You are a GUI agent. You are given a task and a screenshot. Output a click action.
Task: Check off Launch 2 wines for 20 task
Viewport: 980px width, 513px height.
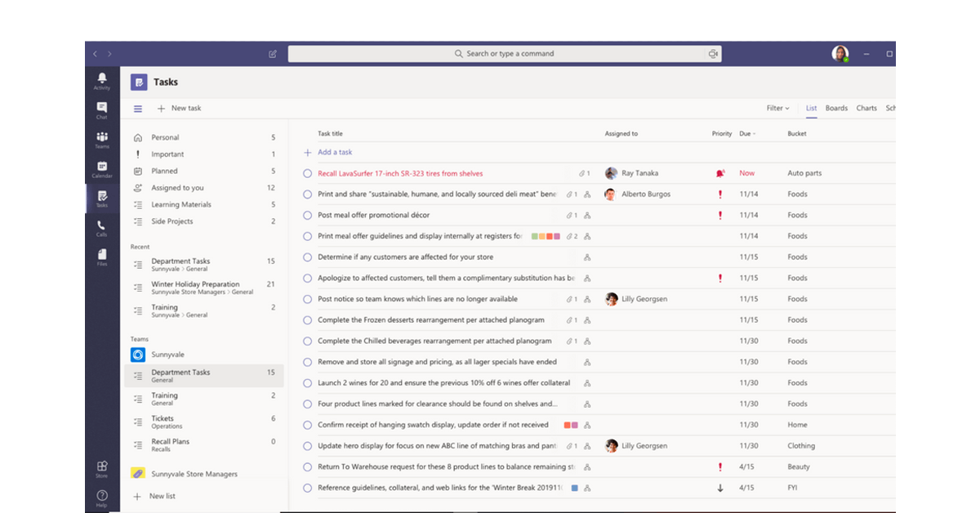[x=307, y=383]
